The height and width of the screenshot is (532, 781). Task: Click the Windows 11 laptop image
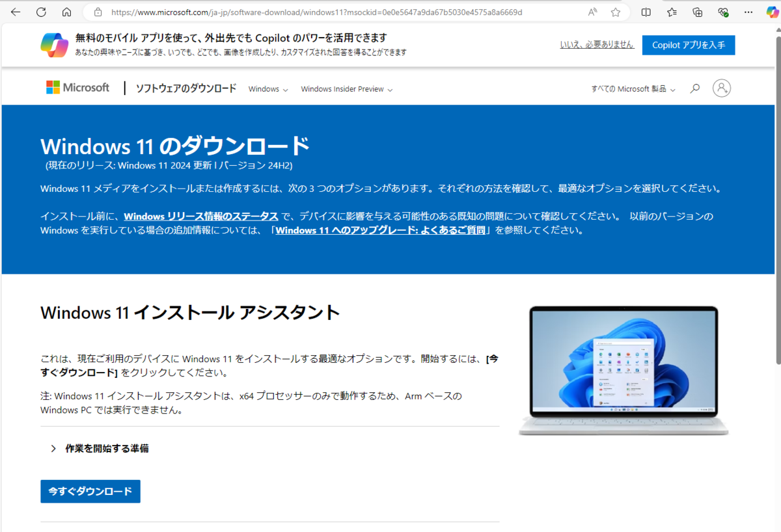pos(623,369)
